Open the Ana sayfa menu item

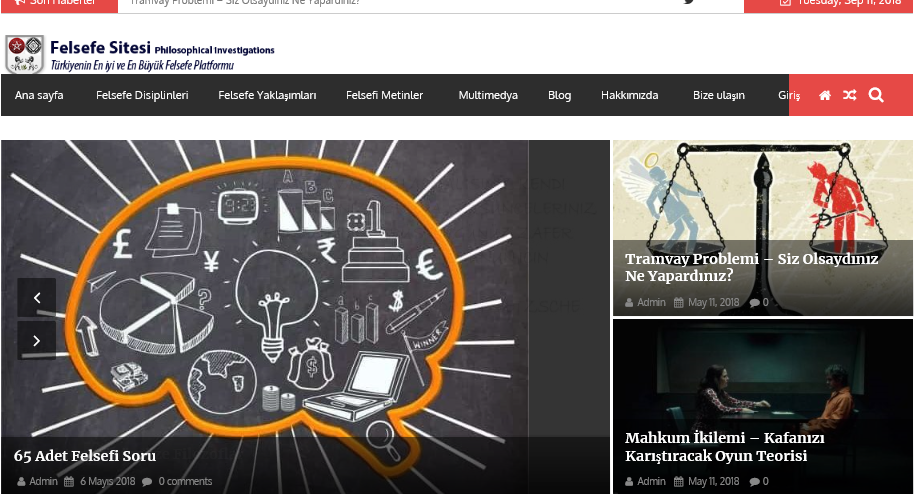pyautogui.click(x=39, y=95)
